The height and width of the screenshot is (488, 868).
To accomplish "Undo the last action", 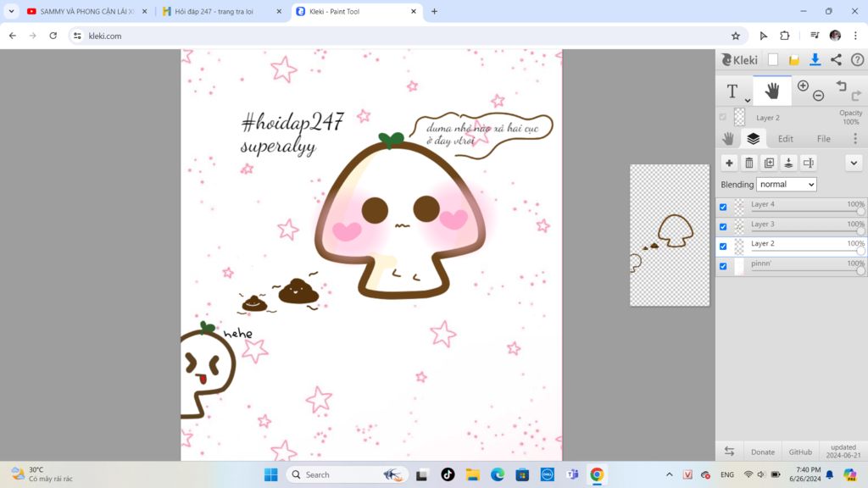I will pos(842,86).
